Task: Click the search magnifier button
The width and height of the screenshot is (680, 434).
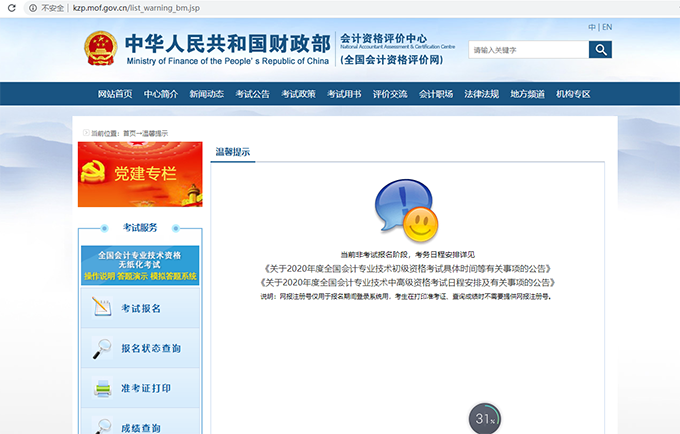Action: [600, 49]
